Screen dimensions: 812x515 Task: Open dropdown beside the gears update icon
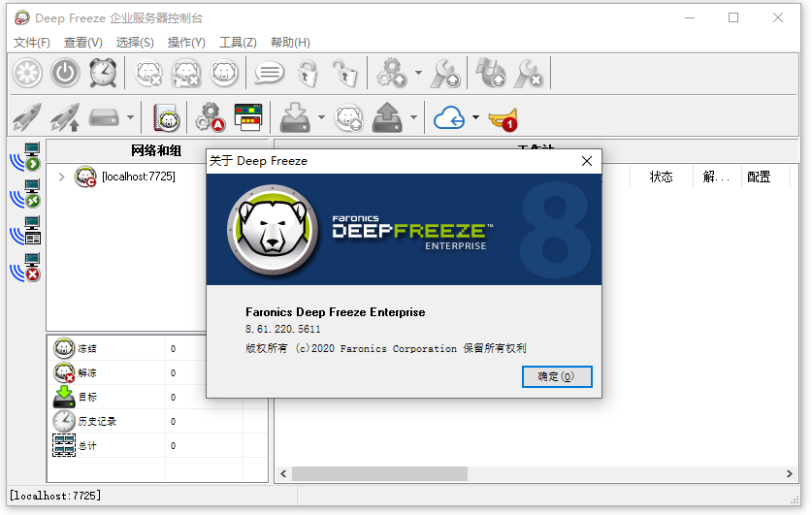pyautogui.click(x=418, y=73)
